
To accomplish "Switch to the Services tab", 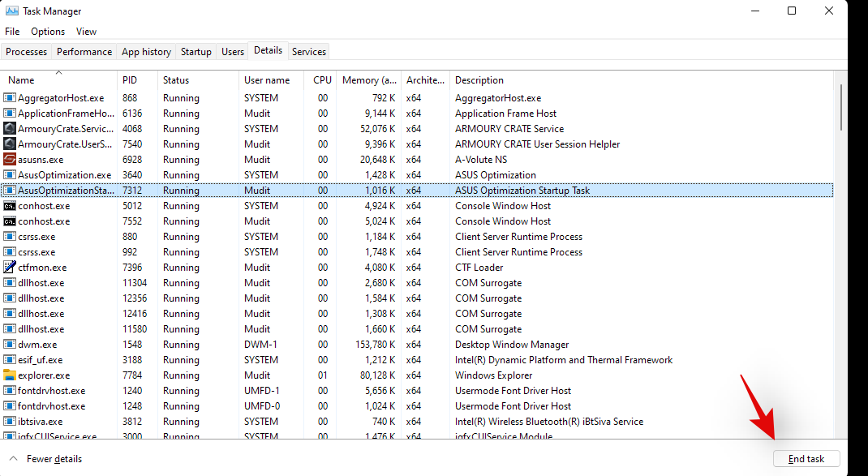I will (309, 52).
